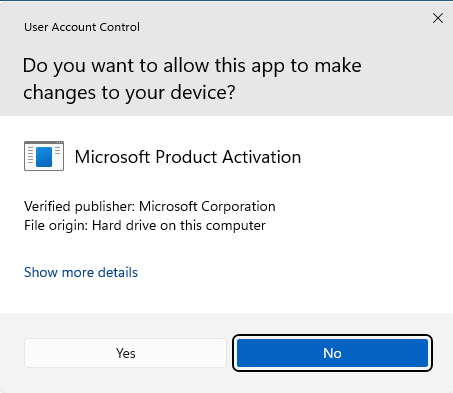Image resolution: width=453 pixels, height=393 pixels.
Task: Click the Microsoft Product Activation app icon
Action: click(44, 156)
